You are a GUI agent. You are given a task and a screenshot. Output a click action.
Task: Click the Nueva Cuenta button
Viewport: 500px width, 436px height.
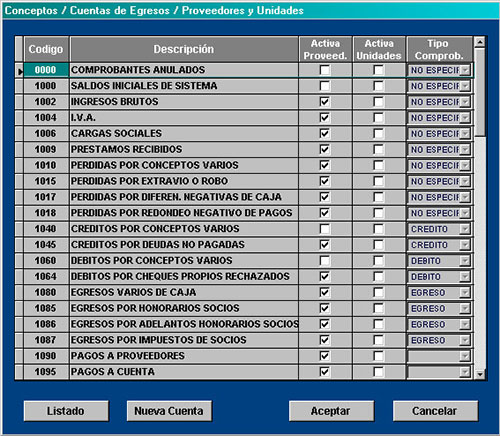(169, 411)
